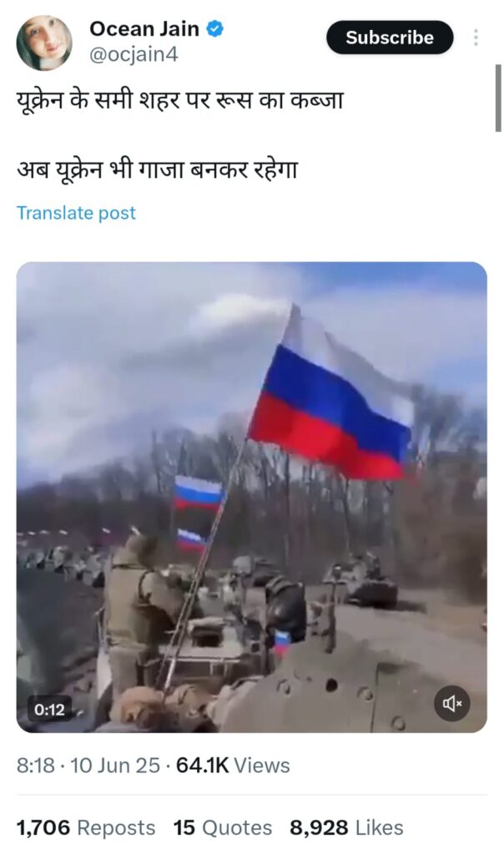
Task: Click the blue verified badge
Action: point(214,29)
